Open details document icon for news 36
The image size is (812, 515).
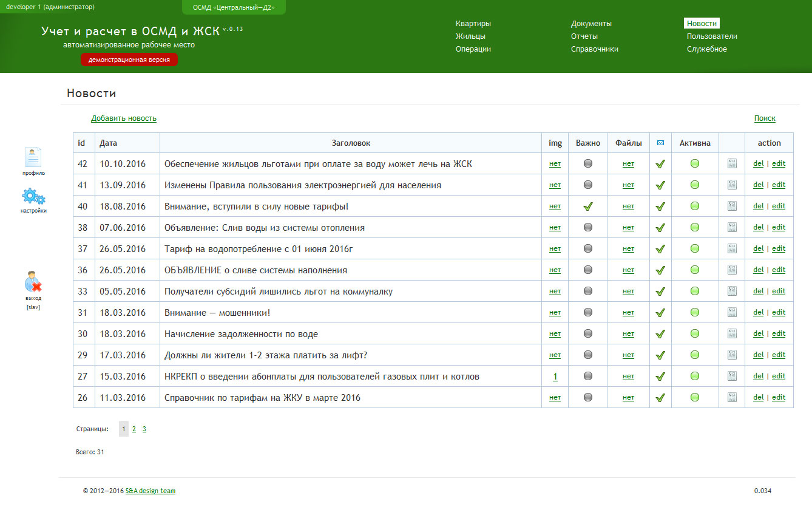pyautogui.click(x=732, y=270)
